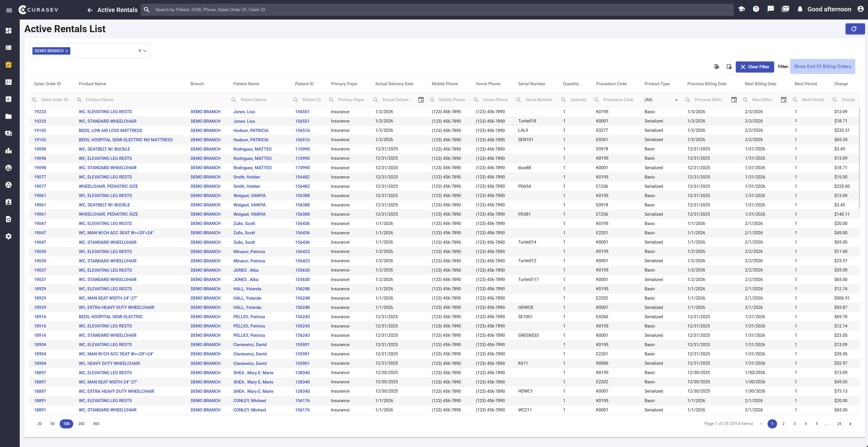Toggle Show End Of Billing Orders filter

(x=822, y=66)
